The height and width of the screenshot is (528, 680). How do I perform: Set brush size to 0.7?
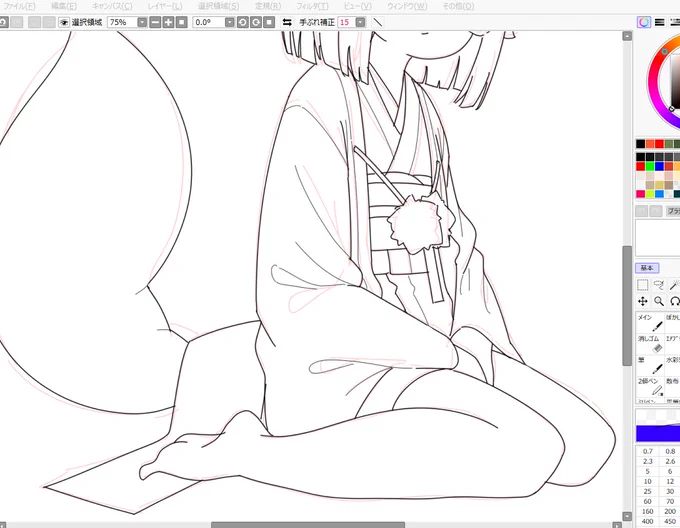click(x=647, y=451)
